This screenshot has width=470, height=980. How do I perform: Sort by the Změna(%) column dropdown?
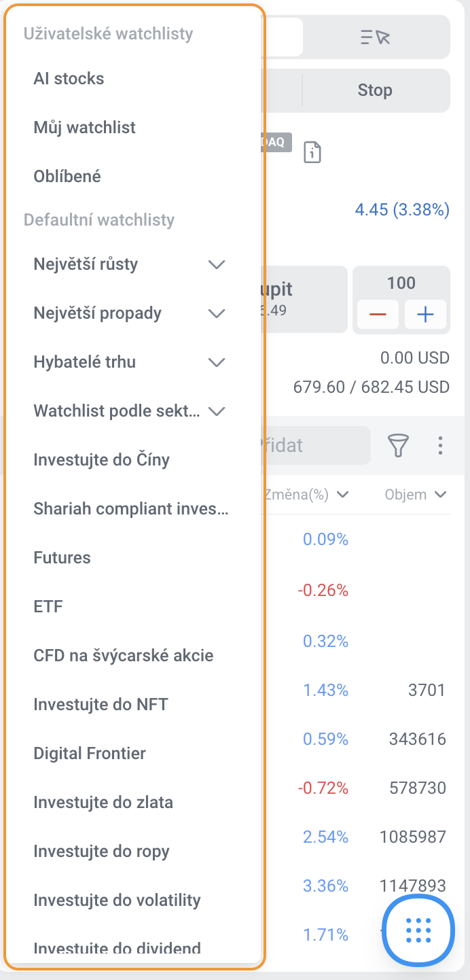click(x=307, y=495)
